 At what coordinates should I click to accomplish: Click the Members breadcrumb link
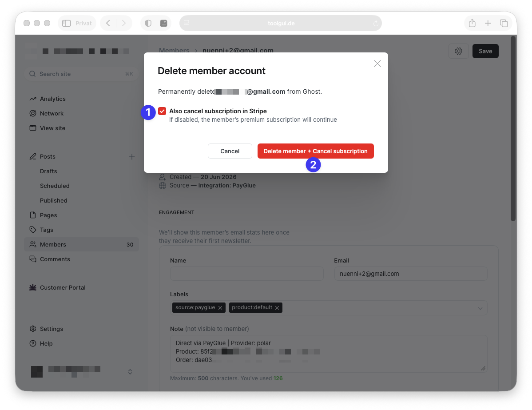174,51
